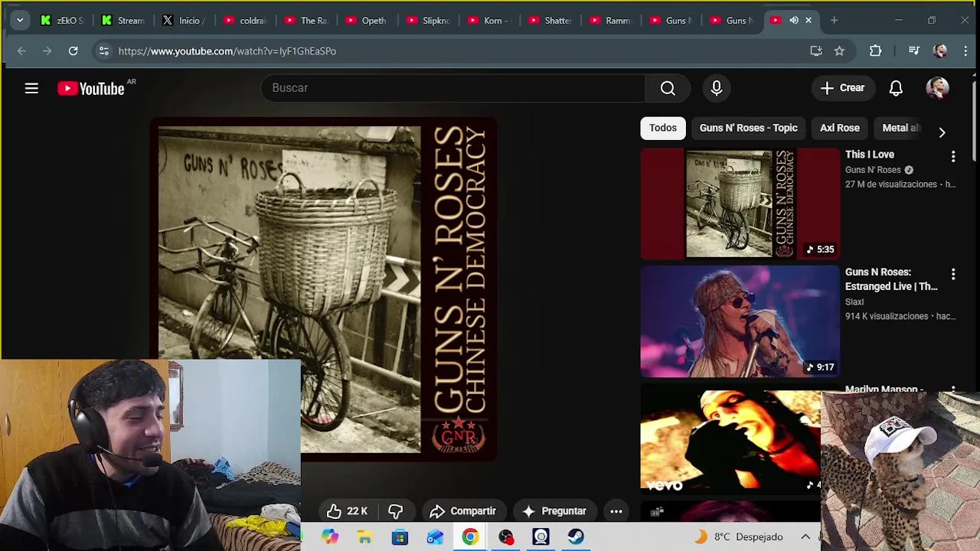This screenshot has width=980, height=551.
Task: Open OBS Studio from the taskbar
Action: (x=506, y=537)
